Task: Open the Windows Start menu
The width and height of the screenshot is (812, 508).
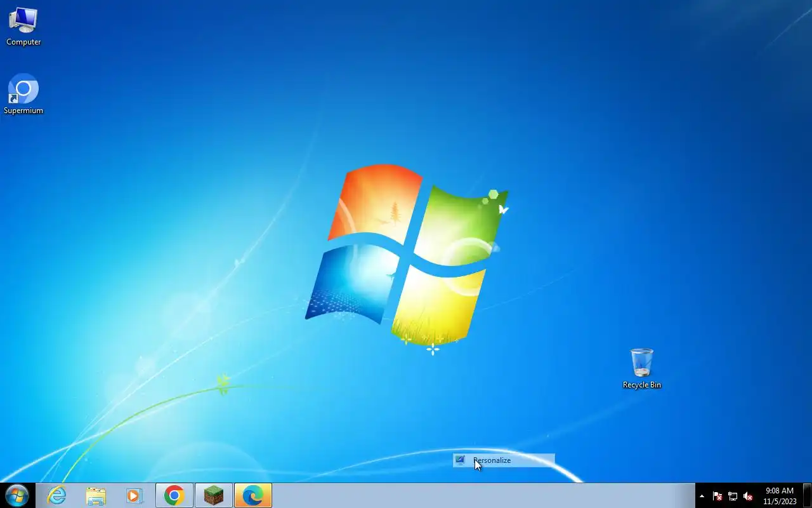Action: pyautogui.click(x=17, y=495)
